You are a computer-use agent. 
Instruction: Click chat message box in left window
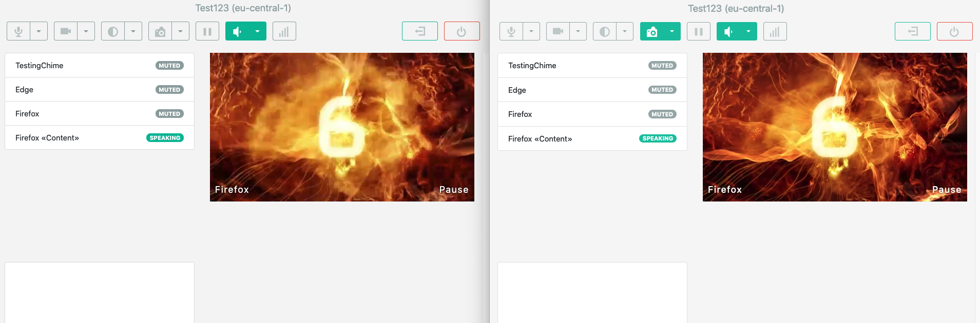click(x=100, y=293)
